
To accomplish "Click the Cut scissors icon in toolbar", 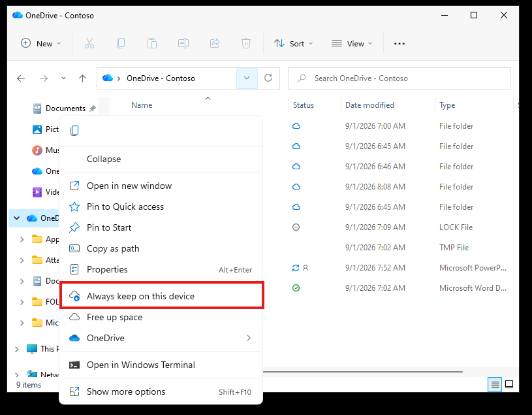I will (89, 44).
